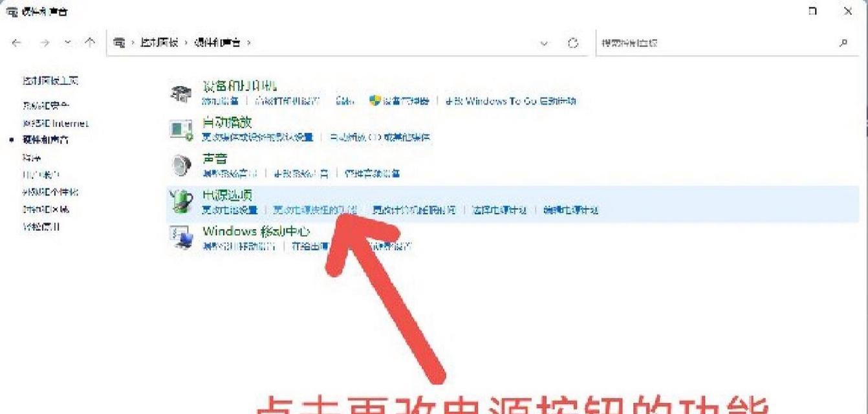Click the search magnifier icon
This screenshot has height=414, width=868.
(x=843, y=43)
